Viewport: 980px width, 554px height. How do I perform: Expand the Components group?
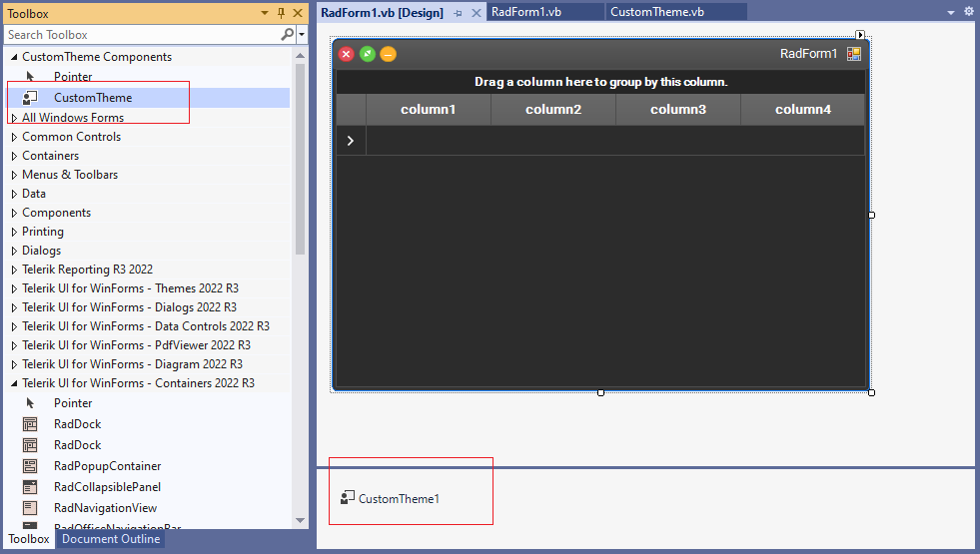(14, 213)
